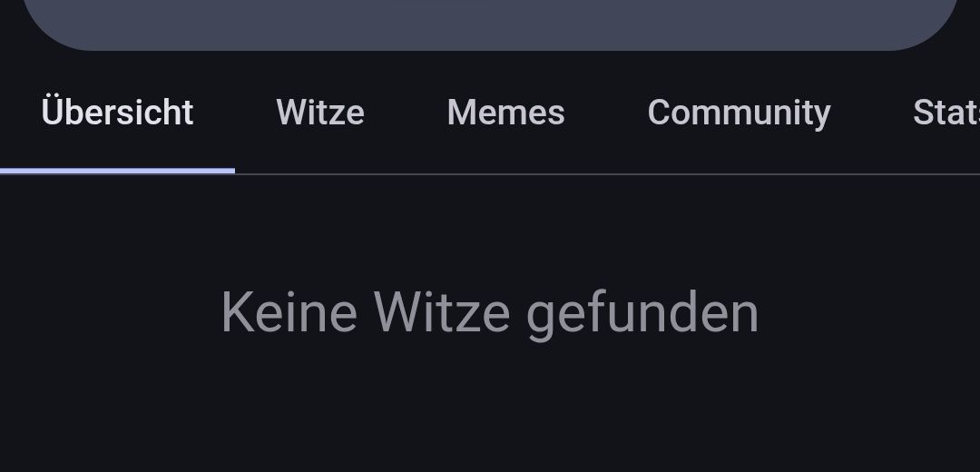Select the Übersicht tab
The width and height of the screenshot is (980, 472).
[x=117, y=113]
